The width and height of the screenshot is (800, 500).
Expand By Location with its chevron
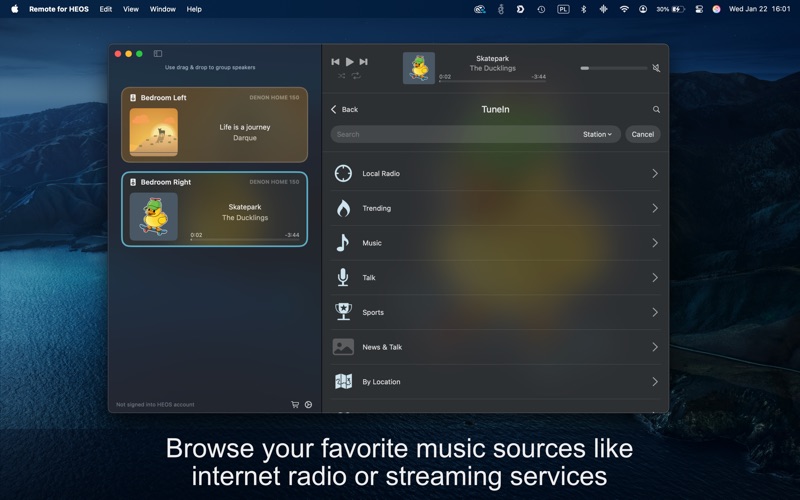click(x=655, y=382)
